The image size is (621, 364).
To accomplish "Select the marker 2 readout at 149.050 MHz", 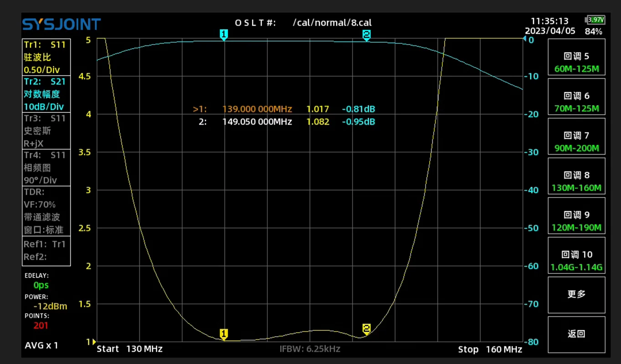I will pos(287,122).
